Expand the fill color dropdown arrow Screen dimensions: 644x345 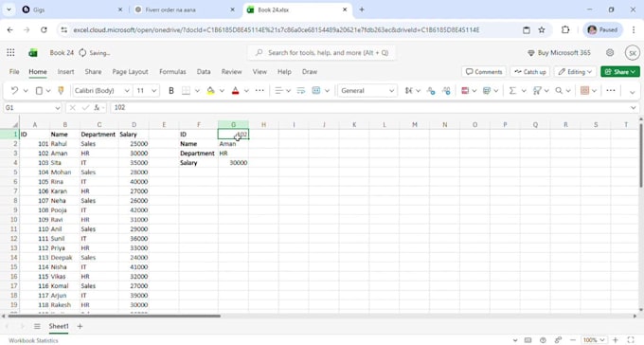[222, 90]
